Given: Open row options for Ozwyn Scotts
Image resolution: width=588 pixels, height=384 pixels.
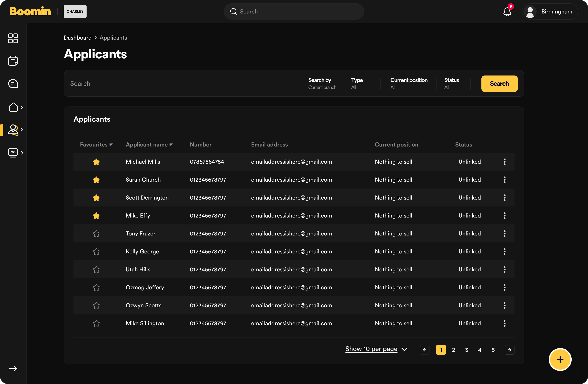Looking at the screenshot, I should point(504,305).
